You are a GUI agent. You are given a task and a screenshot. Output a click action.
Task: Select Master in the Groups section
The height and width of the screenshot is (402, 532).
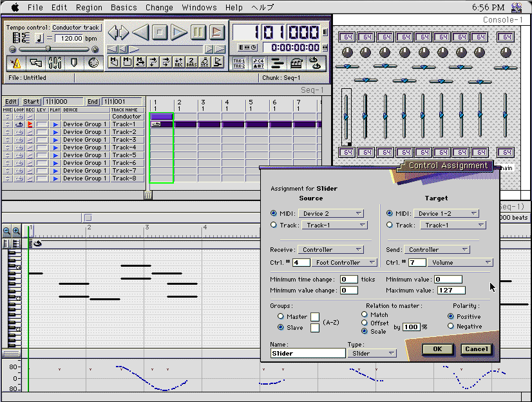(x=281, y=316)
